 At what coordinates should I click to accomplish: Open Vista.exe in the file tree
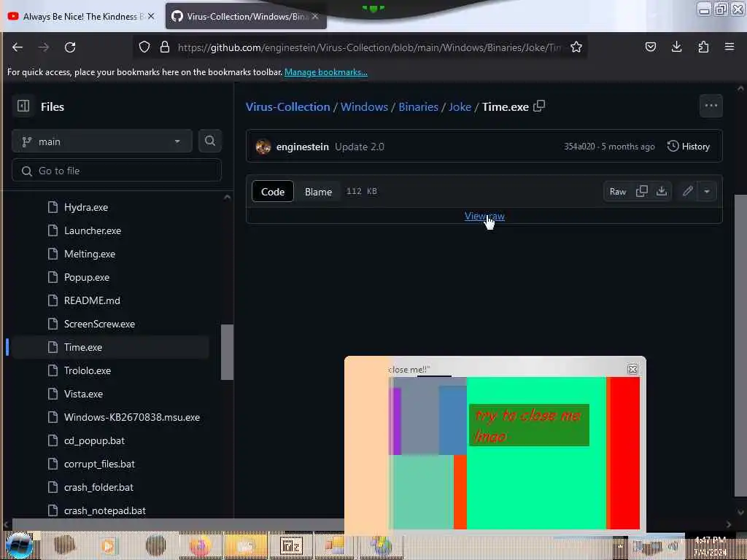pyautogui.click(x=83, y=394)
